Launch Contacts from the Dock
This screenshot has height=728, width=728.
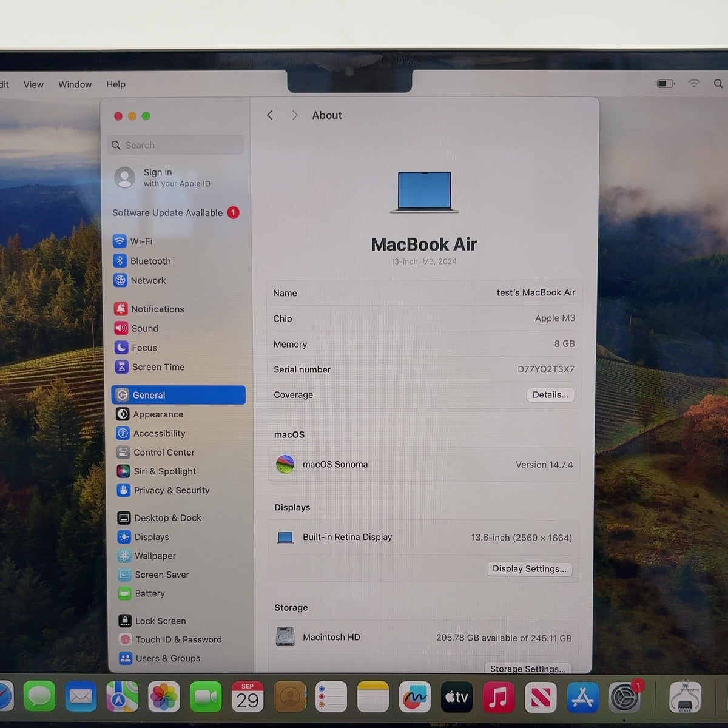coord(289,696)
